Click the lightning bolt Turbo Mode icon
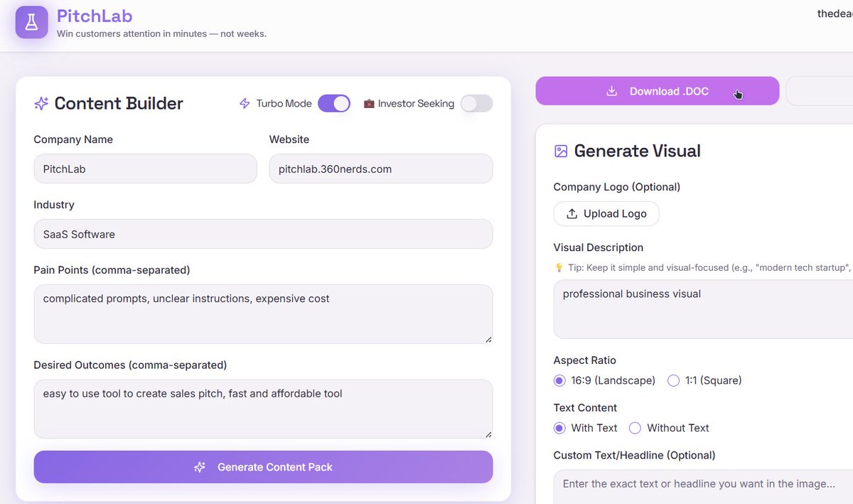 pos(245,104)
